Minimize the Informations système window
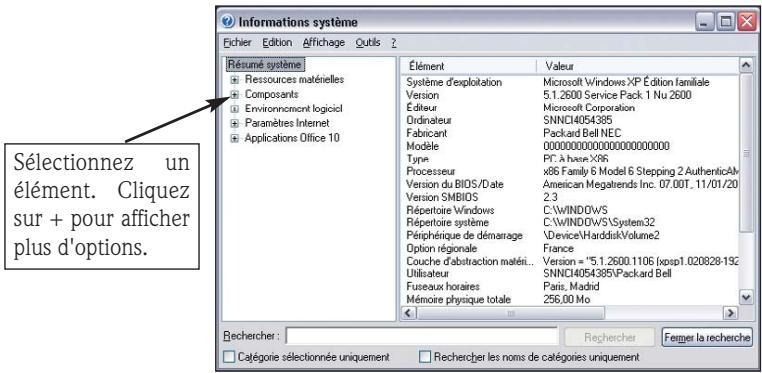Viewport: 762px width, 373px height. (x=705, y=22)
